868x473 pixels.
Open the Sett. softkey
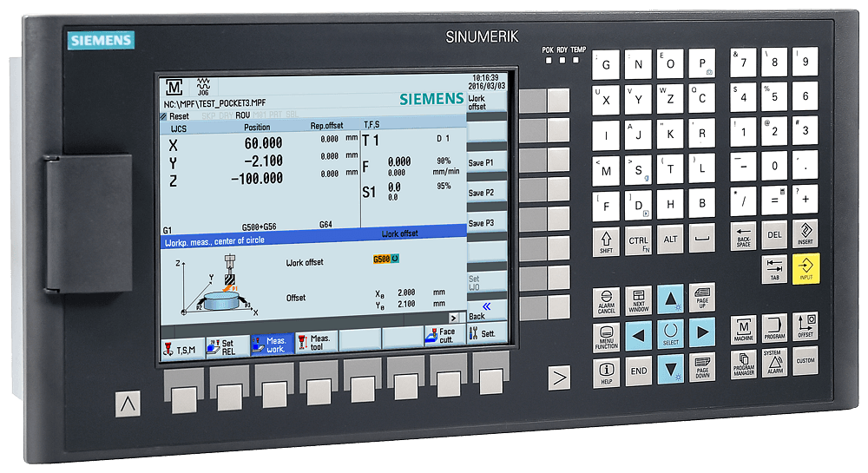click(487, 333)
